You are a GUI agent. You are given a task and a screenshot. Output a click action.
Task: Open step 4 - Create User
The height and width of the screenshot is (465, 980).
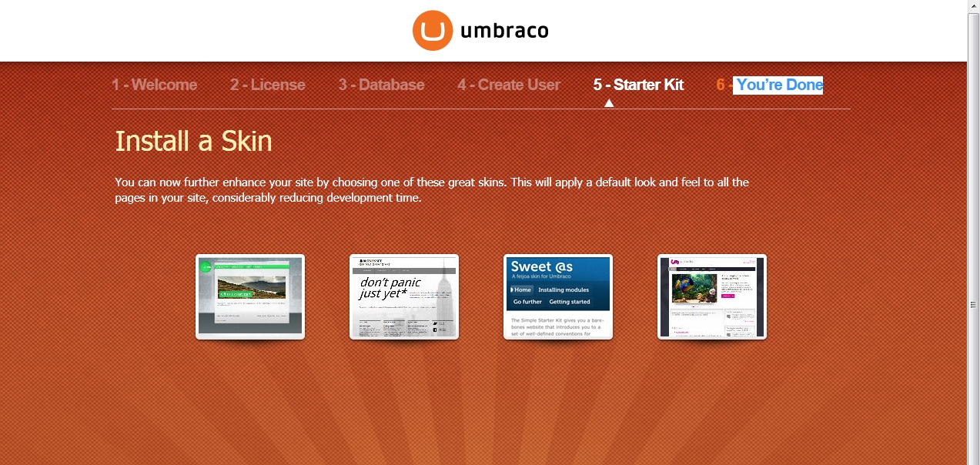[509, 85]
